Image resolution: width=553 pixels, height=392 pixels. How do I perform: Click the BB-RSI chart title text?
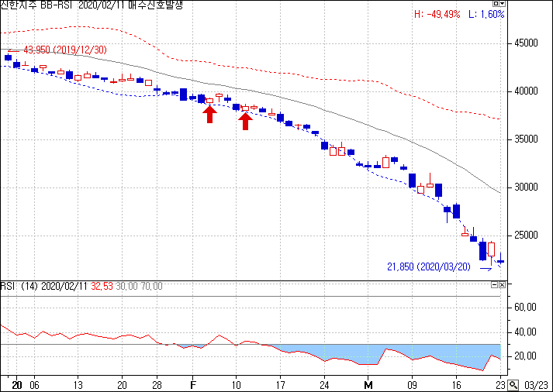92,5
